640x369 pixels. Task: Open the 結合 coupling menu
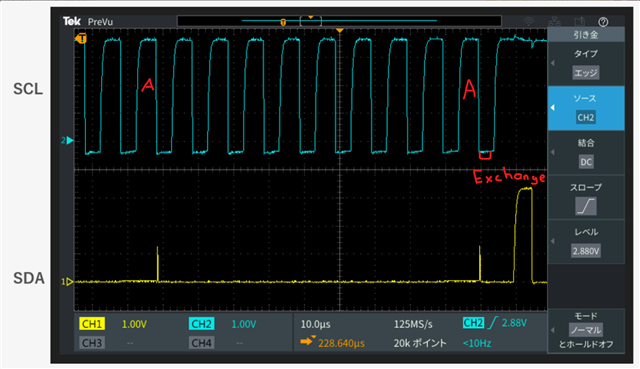point(586,152)
